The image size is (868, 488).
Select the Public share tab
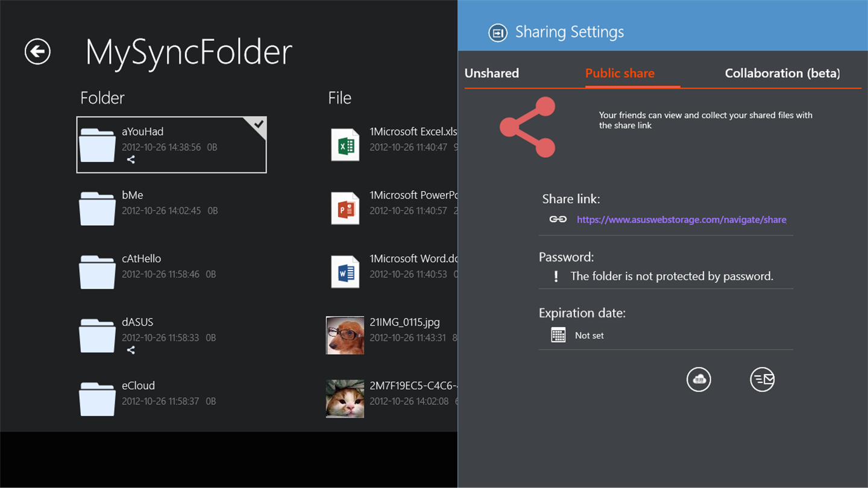tap(620, 74)
